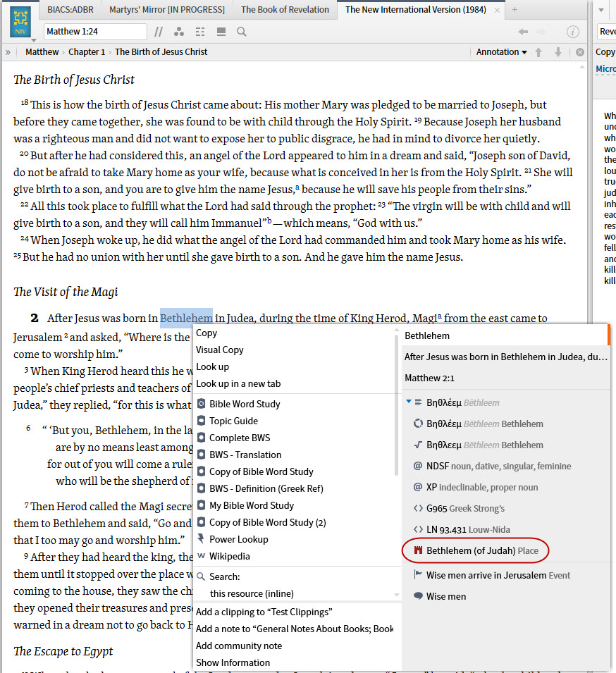Image resolution: width=616 pixels, height=673 pixels.
Task: Open the Annotation dropdown
Action: click(501, 52)
